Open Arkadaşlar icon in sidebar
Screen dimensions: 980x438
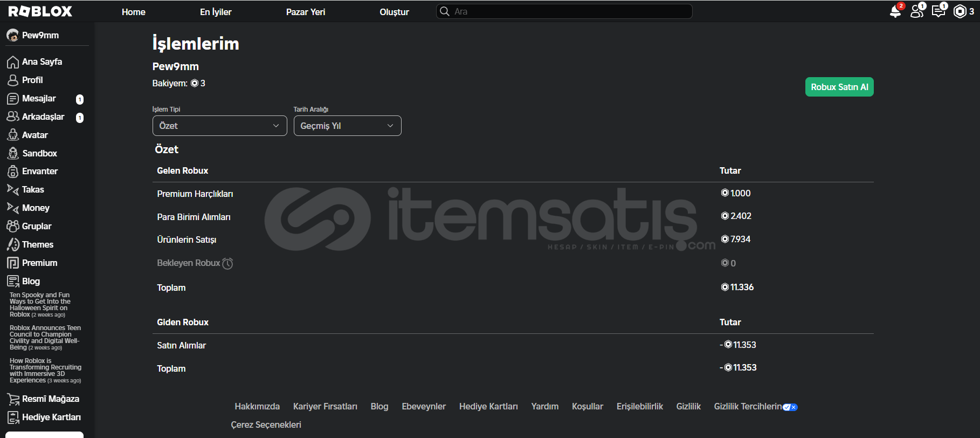(x=13, y=117)
